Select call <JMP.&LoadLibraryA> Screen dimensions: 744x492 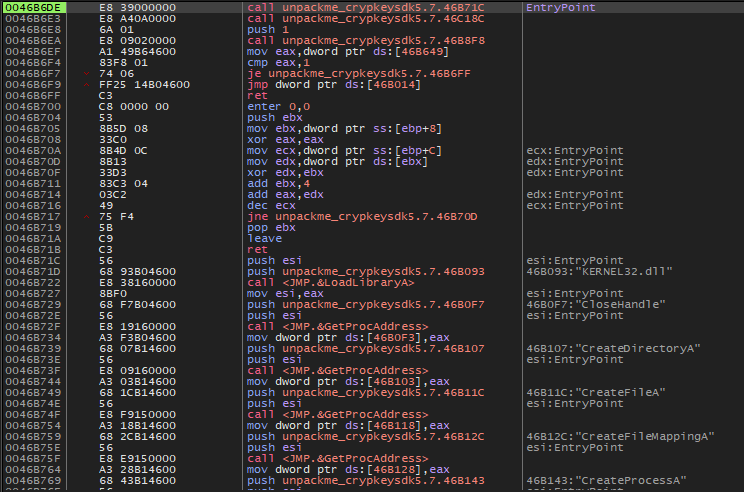[x=331, y=282]
